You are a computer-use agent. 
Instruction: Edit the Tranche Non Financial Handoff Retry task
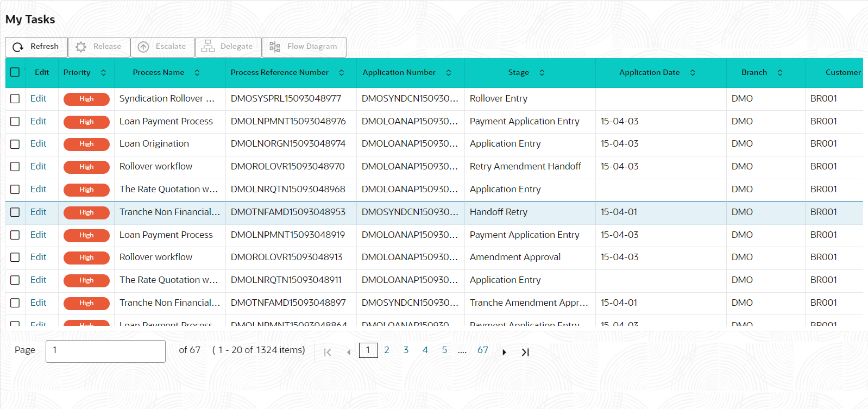38,212
